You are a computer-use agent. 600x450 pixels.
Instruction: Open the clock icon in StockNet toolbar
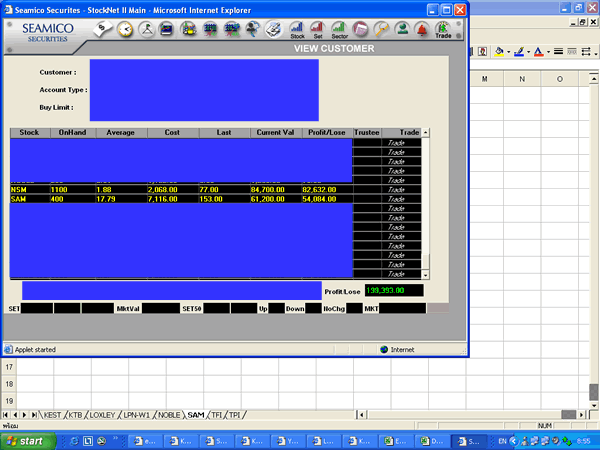[125, 29]
